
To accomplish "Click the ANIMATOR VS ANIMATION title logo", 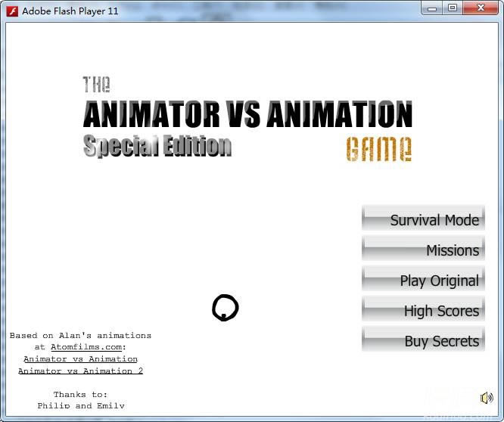I will (x=247, y=115).
